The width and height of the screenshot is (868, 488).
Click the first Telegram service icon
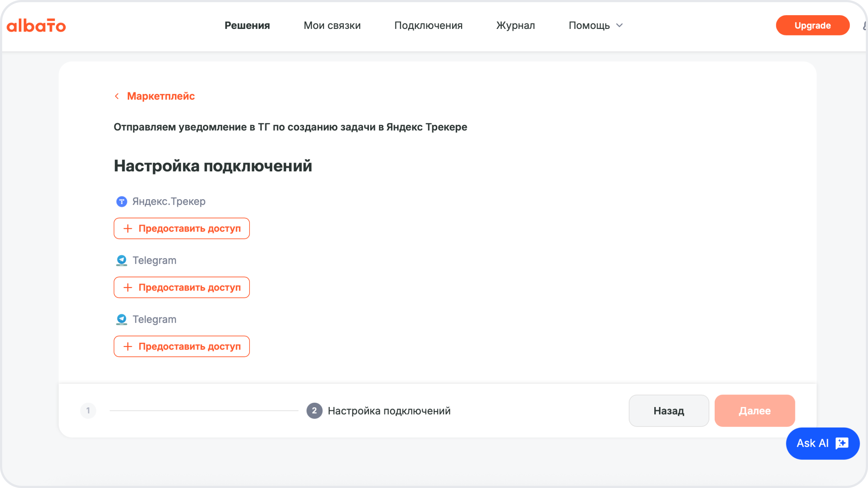[122, 260]
